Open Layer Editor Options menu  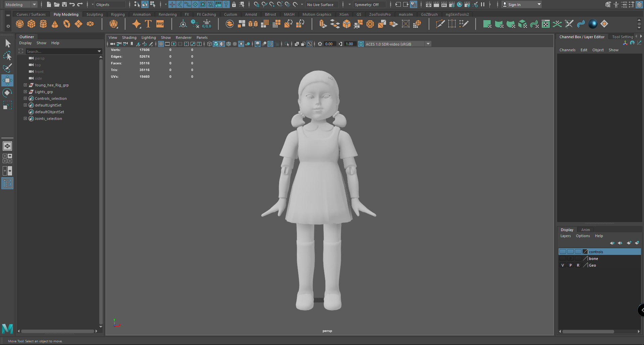583,236
